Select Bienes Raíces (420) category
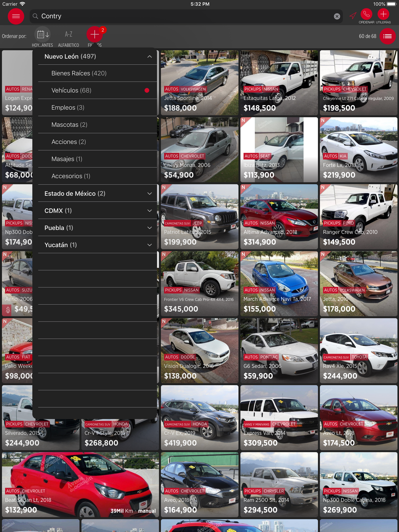 click(x=97, y=73)
